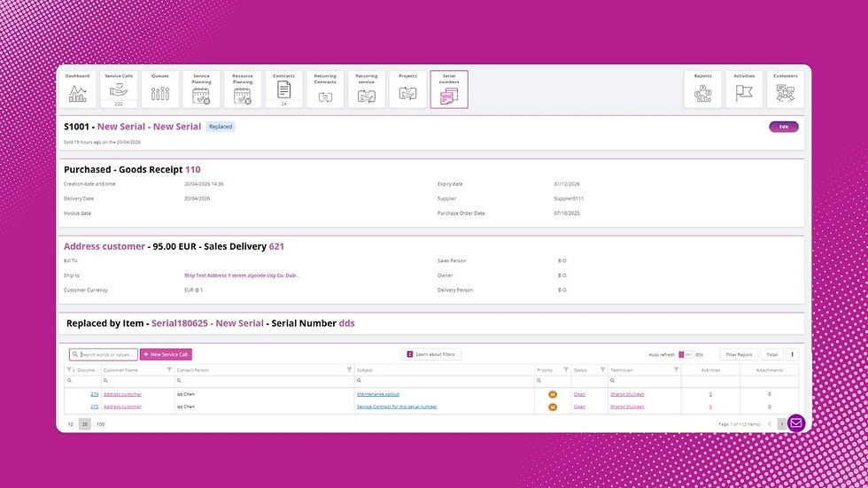Open the Customer Name column filter

click(169, 369)
